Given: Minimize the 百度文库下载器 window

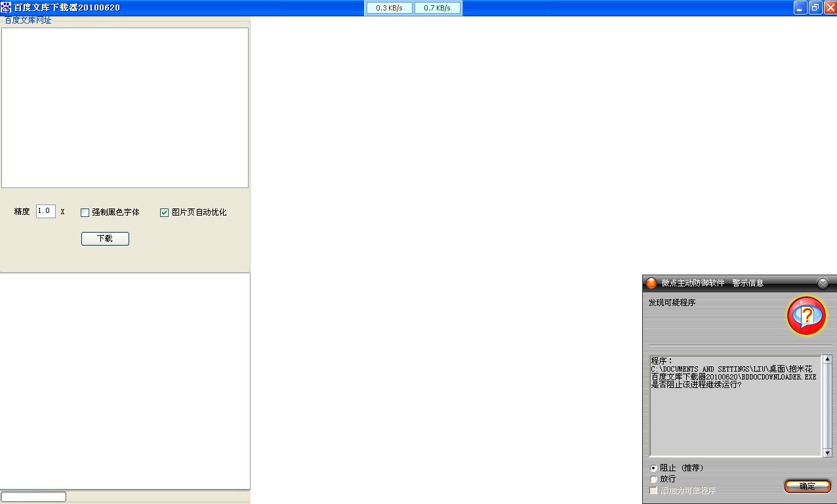Looking at the screenshot, I should [800, 8].
